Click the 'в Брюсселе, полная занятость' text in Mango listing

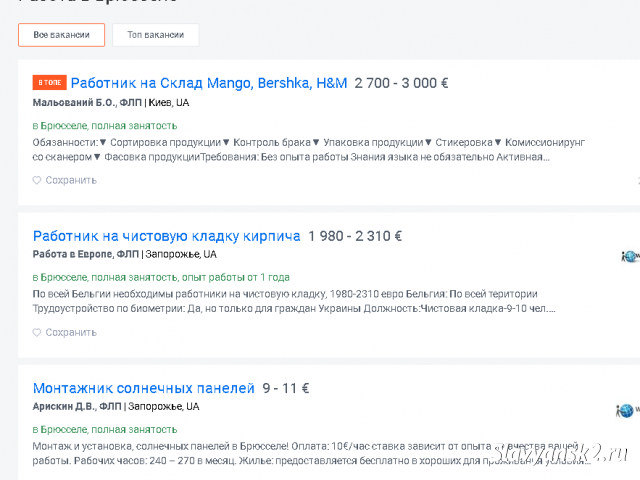coord(105,126)
